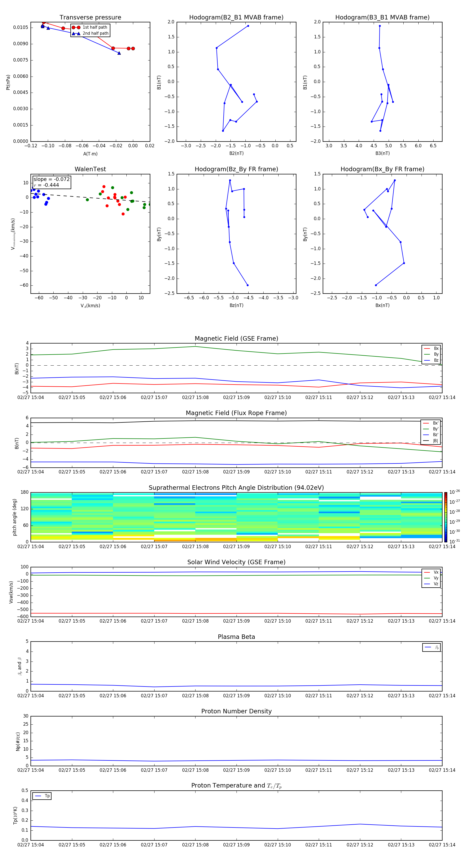Click the Hodogram(Bx_By FR frame) title
This screenshot has width=473, height=868.
382,169
